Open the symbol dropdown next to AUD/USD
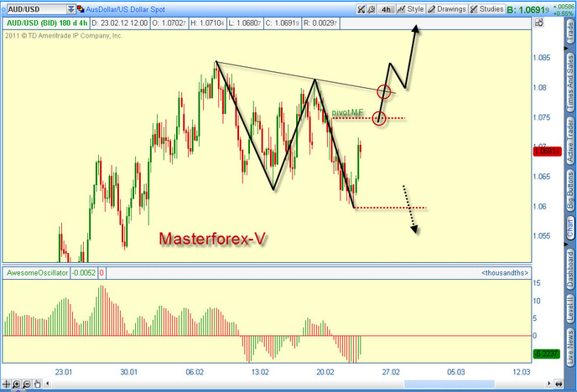 coord(71,9)
